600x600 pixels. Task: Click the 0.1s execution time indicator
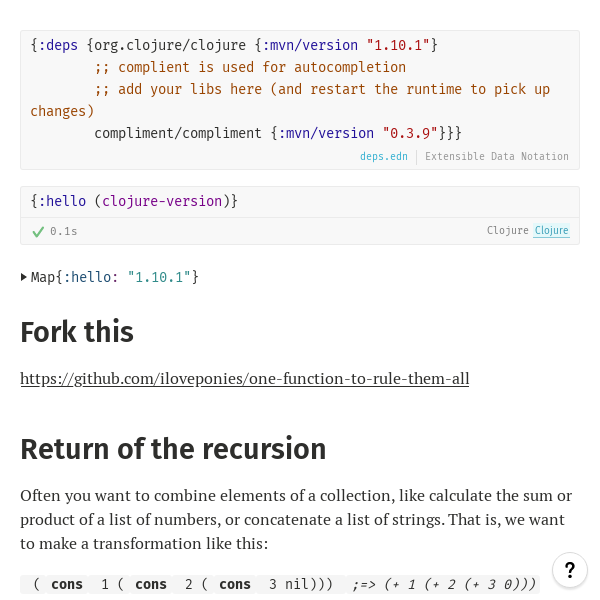click(x=63, y=231)
